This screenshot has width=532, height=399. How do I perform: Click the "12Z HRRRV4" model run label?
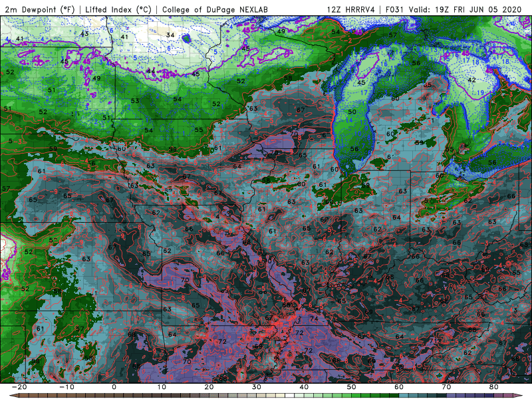[x=351, y=9]
